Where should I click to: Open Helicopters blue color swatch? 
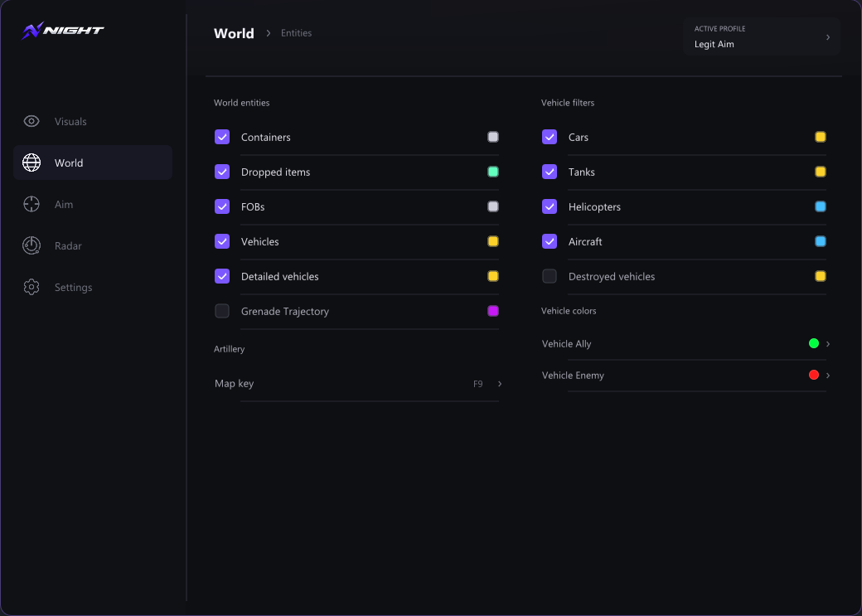click(x=821, y=206)
